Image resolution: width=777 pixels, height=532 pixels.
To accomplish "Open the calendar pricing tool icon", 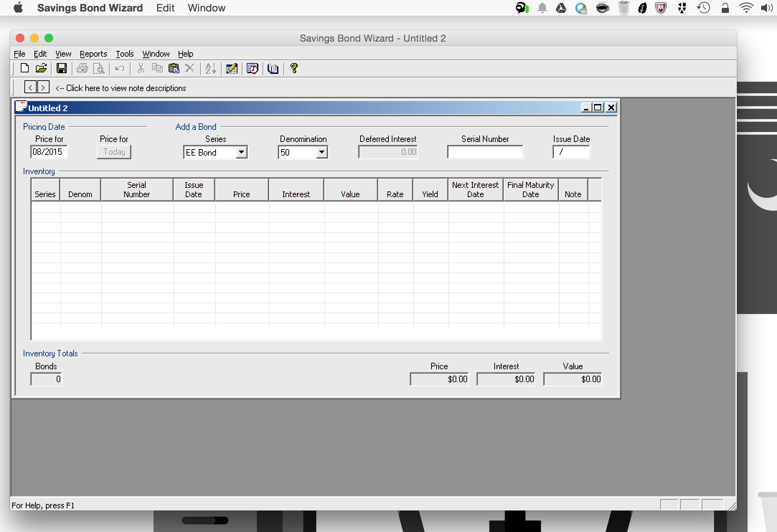I will 252,68.
